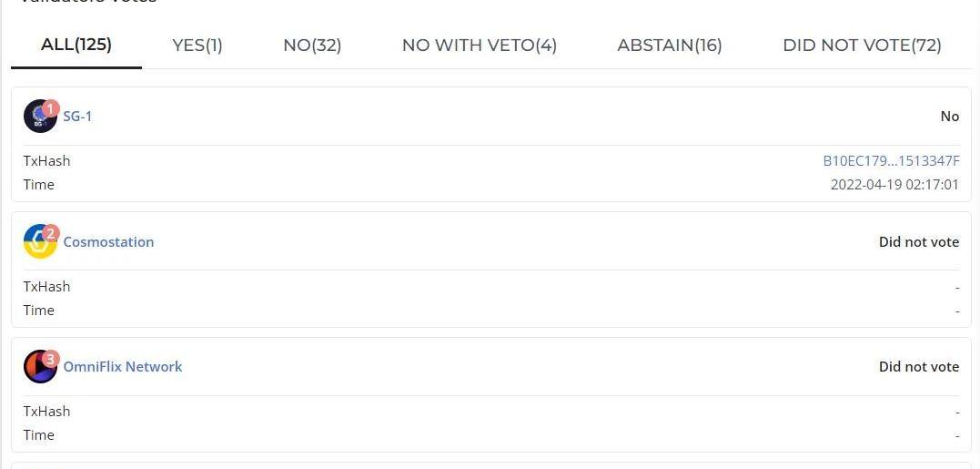Screen dimensions: 980x469
Task: Open the OmniFlix Network name link
Action: click(123, 366)
